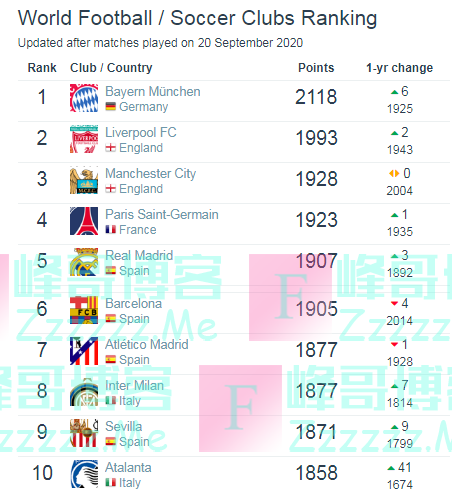Click the Inter Milan crest
This screenshot has height=495, width=452.
coord(84,392)
